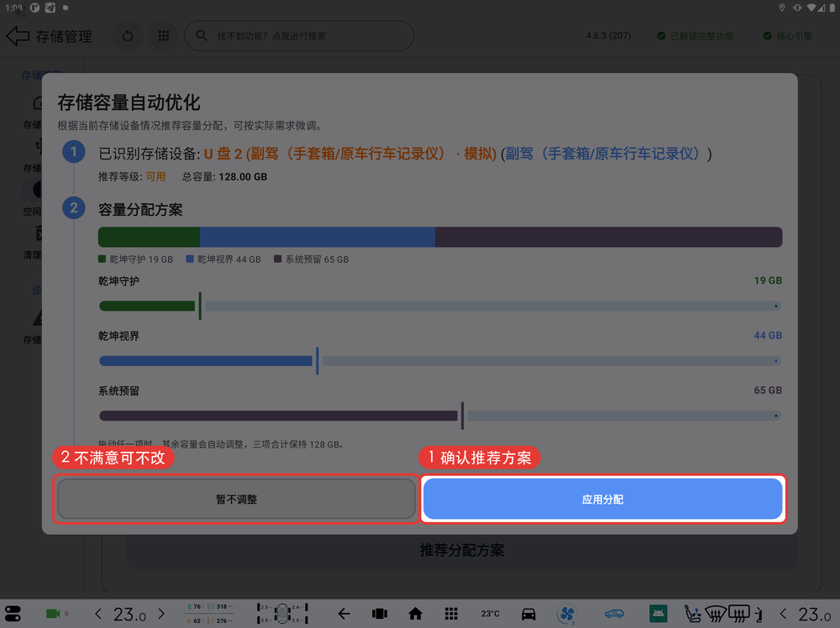Open the blue fan climate icon

click(x=567, y=614)
